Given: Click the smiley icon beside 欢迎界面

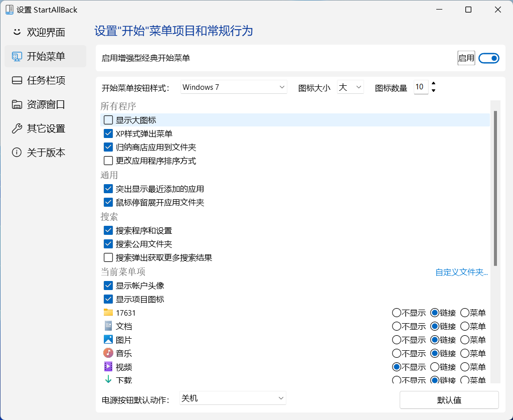Looking at the screenshot, I should (x=17, y=32).
